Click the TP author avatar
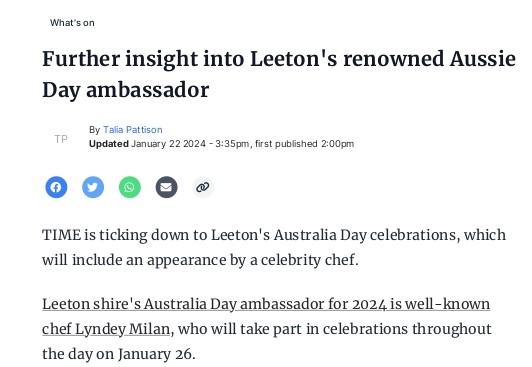 (x=61, y=139)
